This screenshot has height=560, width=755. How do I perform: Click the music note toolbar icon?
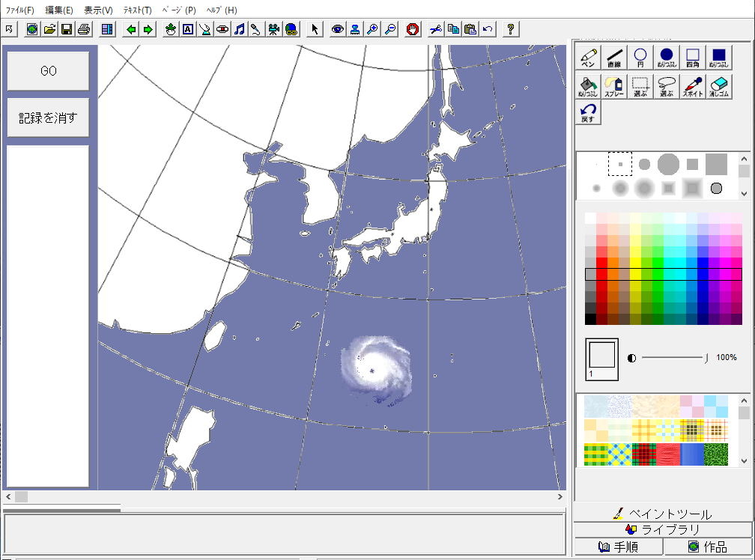click(239, 29)
